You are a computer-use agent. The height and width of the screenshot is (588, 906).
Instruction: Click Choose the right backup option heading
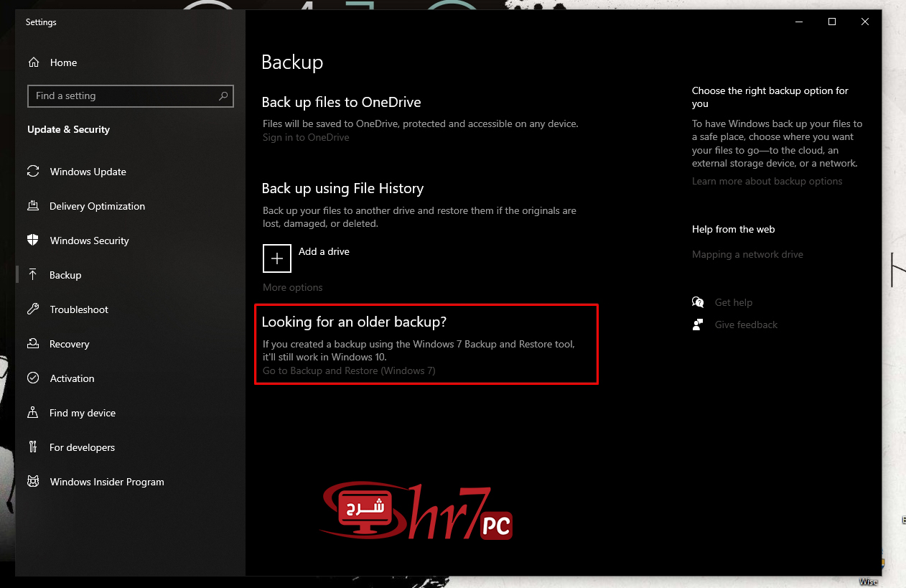point(770,97)
